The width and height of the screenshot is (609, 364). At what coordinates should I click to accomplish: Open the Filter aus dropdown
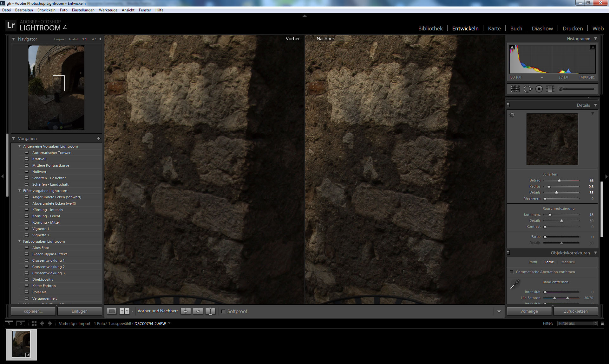[x=577, y=323]
